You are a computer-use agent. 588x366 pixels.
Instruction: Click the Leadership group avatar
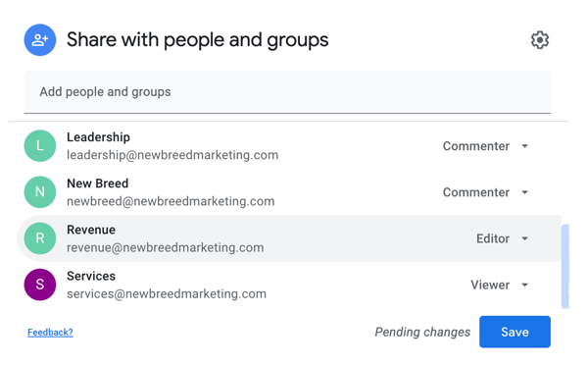click(40, 145)
